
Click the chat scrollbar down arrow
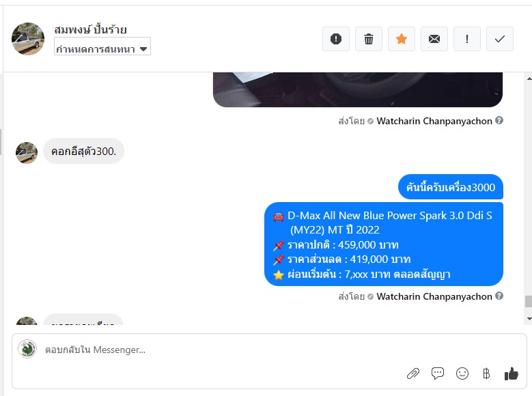tap(529, 319)
